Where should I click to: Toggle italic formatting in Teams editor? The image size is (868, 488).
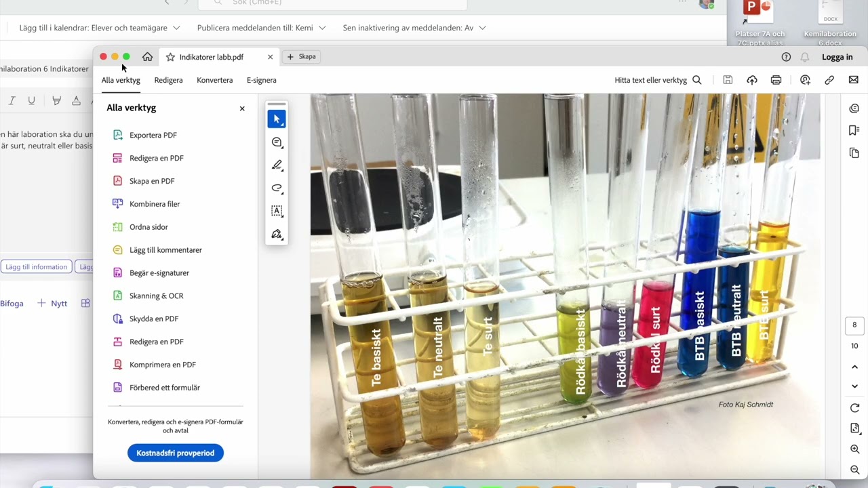12,100
